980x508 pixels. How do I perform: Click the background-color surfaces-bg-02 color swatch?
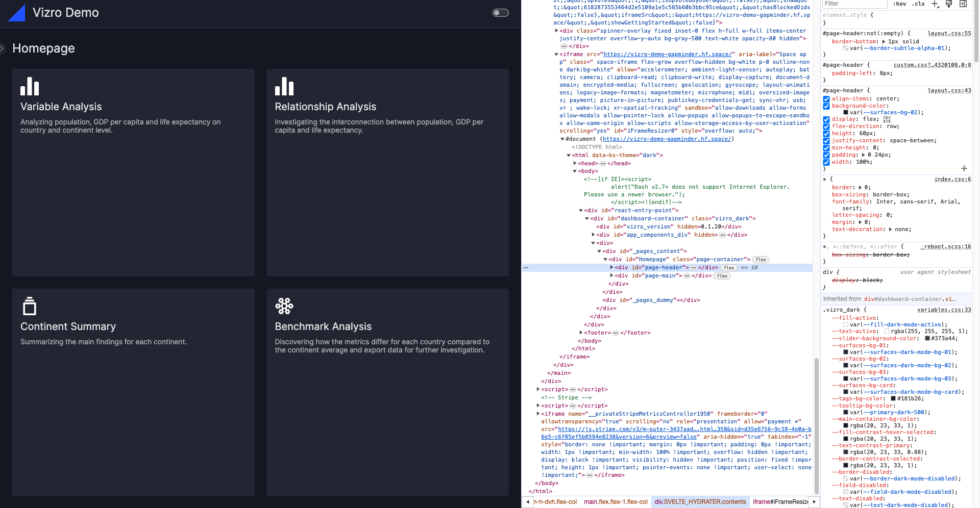pos(846,113)
